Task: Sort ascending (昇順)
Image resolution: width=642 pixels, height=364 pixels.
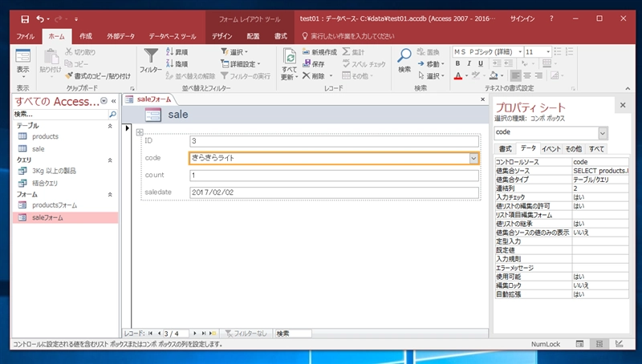Action: click(177, 52)
